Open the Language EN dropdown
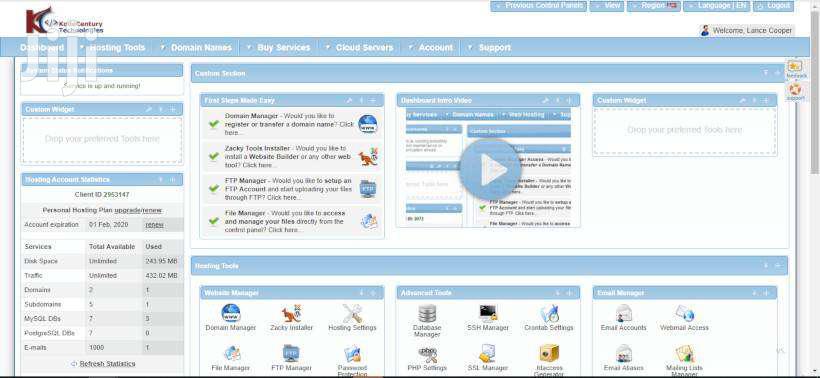 (x=716, y=6)
